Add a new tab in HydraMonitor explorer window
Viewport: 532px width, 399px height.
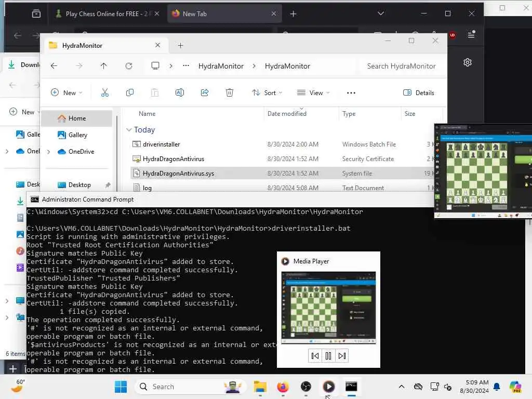coord(180,46)
